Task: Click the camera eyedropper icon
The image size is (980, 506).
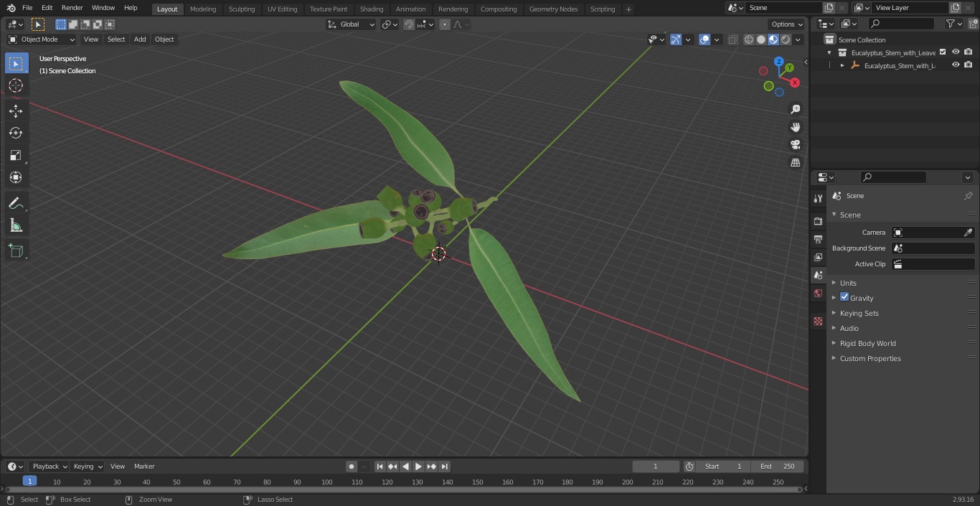Action: (968, 233)
